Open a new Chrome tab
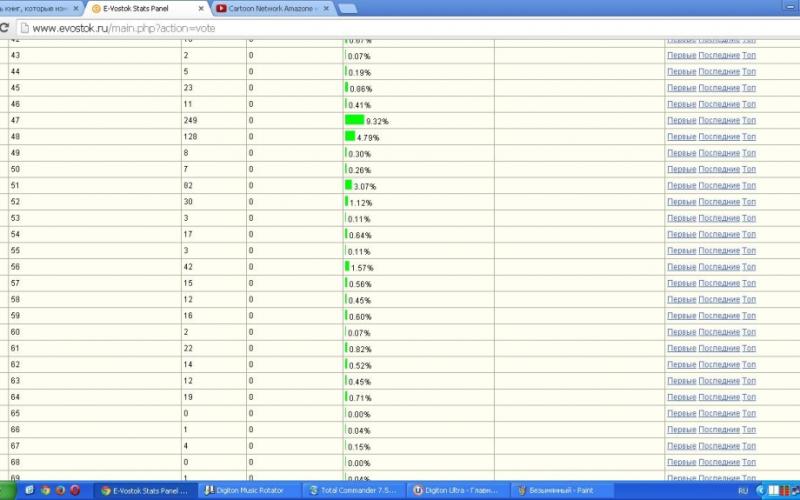Viewport: 800px width, 500px height. pyautogui.click(x=348, y=9)
